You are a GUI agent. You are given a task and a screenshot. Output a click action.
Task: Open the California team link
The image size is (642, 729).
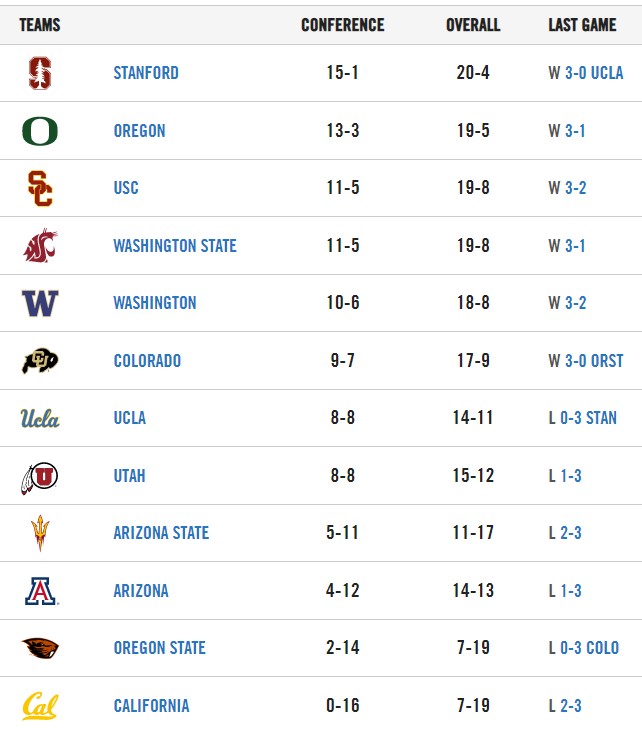click(x=152, y=706)
